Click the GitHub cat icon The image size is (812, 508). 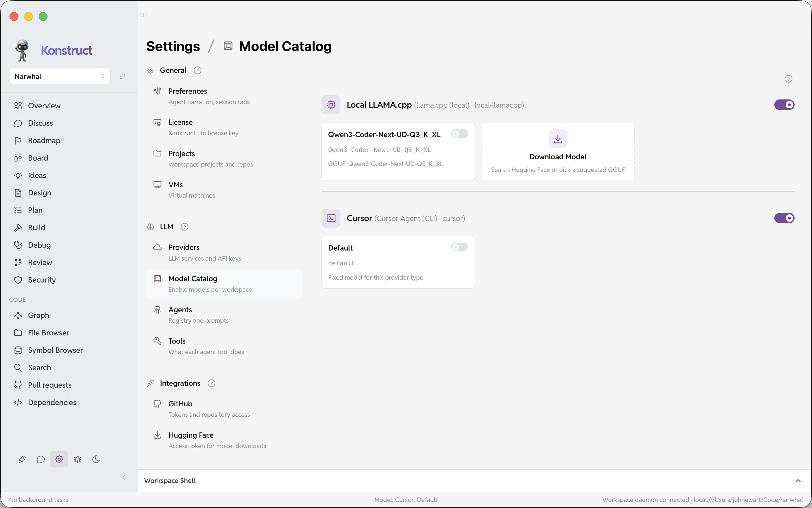click(157, 403)
